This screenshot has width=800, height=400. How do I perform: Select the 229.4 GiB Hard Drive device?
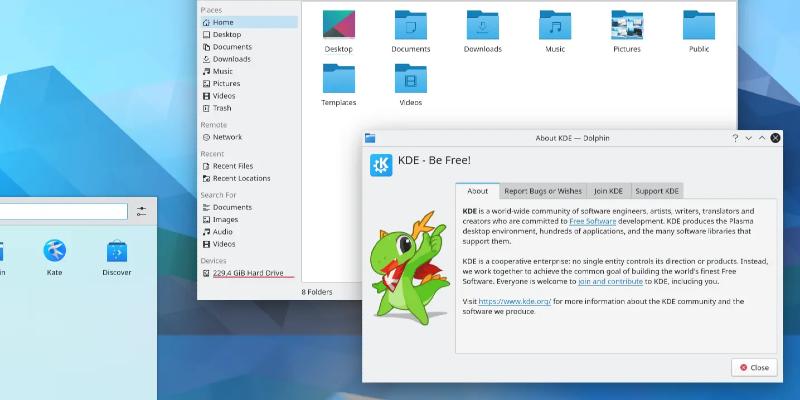tap(247, 273)
